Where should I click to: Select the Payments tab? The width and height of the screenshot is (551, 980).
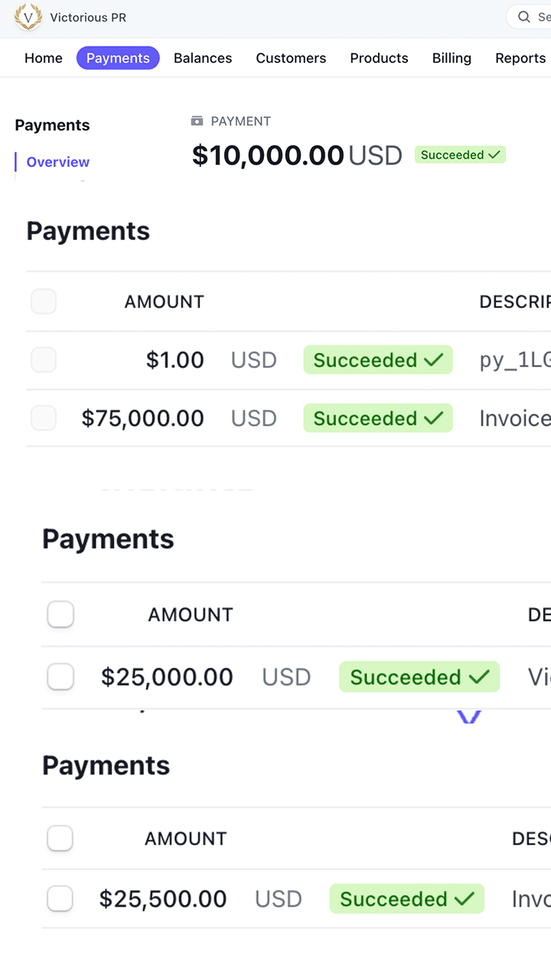(118, 58)
